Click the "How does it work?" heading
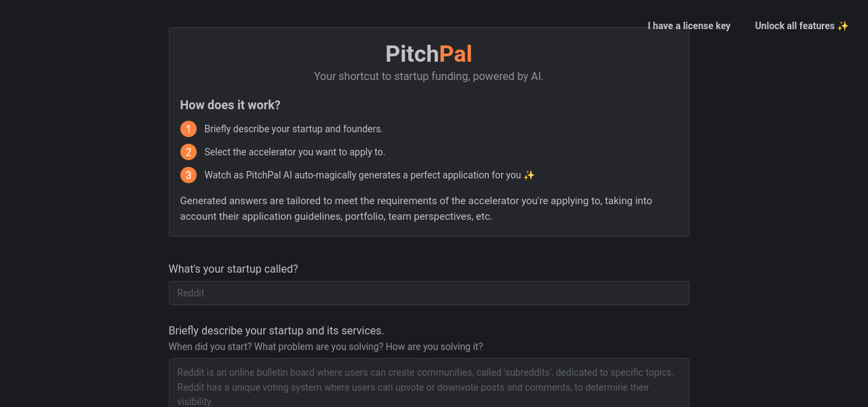Viewport: 868px width, 407px height. point(230,105)
